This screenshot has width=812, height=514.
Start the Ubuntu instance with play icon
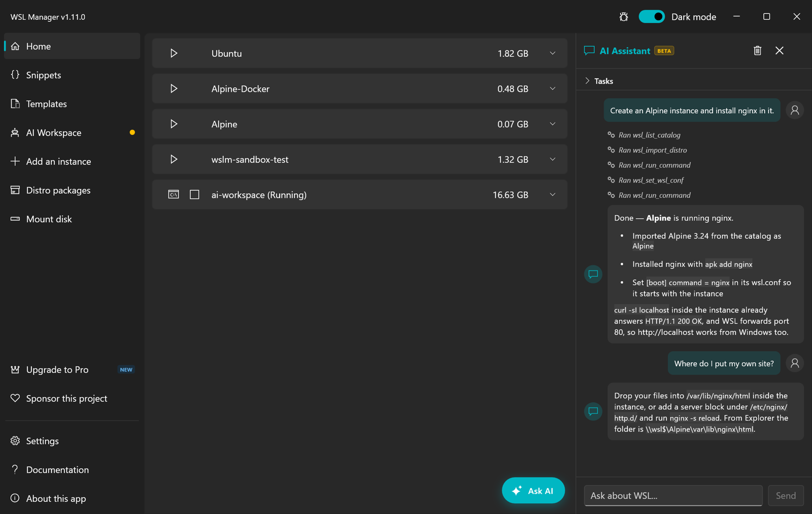174,53
